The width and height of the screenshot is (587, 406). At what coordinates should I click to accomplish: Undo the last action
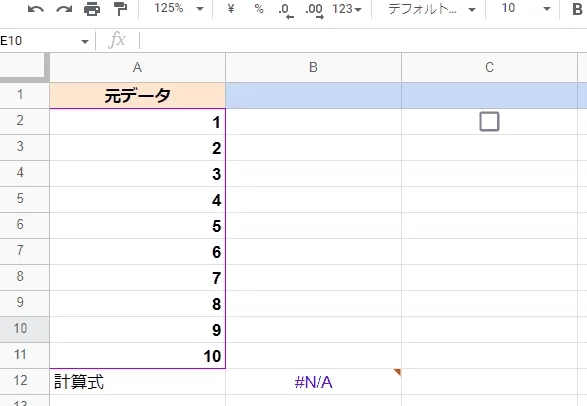[x=36, y=9]
